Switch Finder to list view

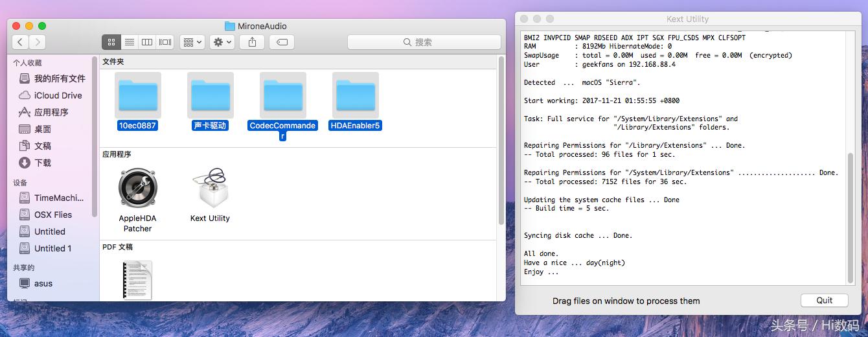coord(130,42)
